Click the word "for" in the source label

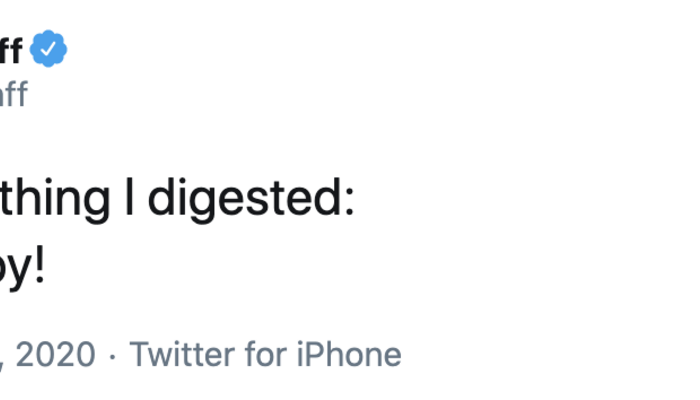pyautogui.click(x=265, y=354)
